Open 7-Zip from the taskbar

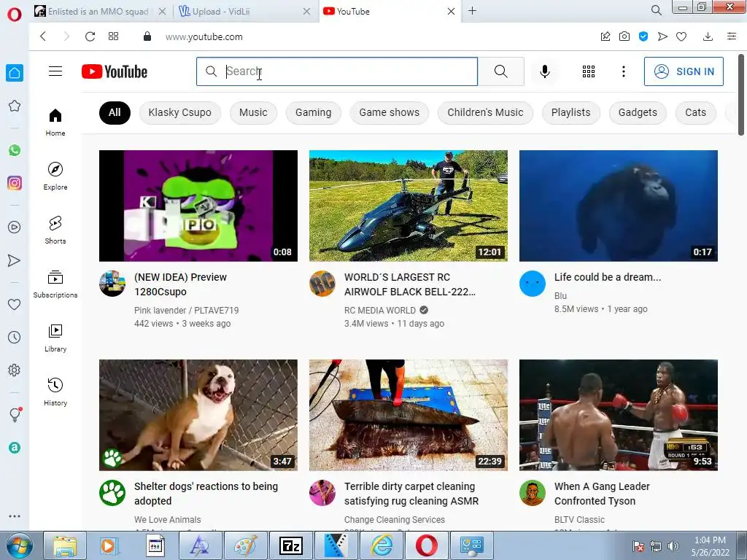(x=291, y=545)
